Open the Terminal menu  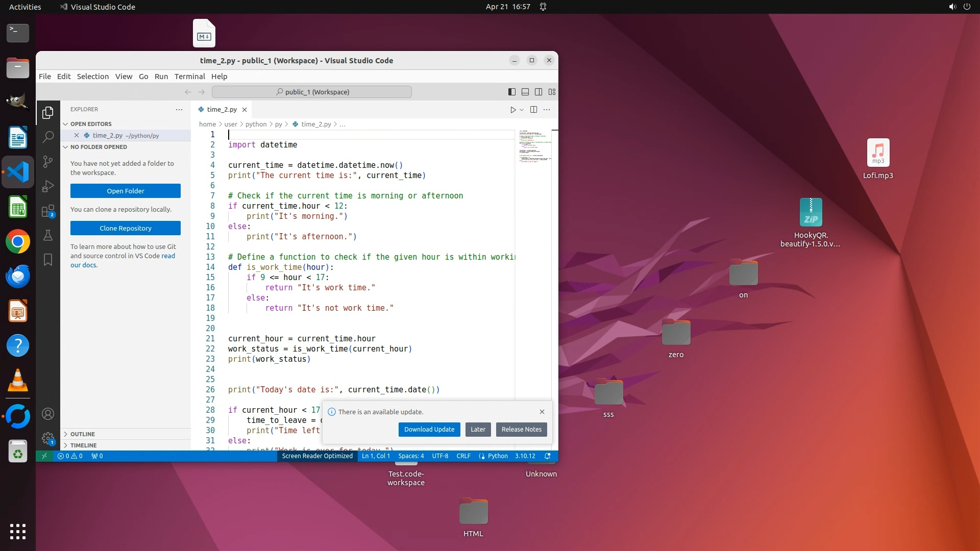pos(189,77)
